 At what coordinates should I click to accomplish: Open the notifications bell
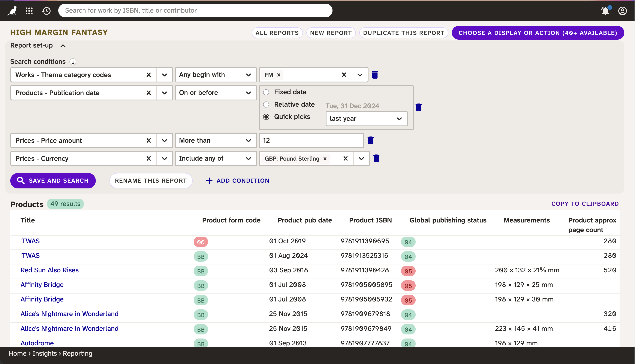point(605,11)
